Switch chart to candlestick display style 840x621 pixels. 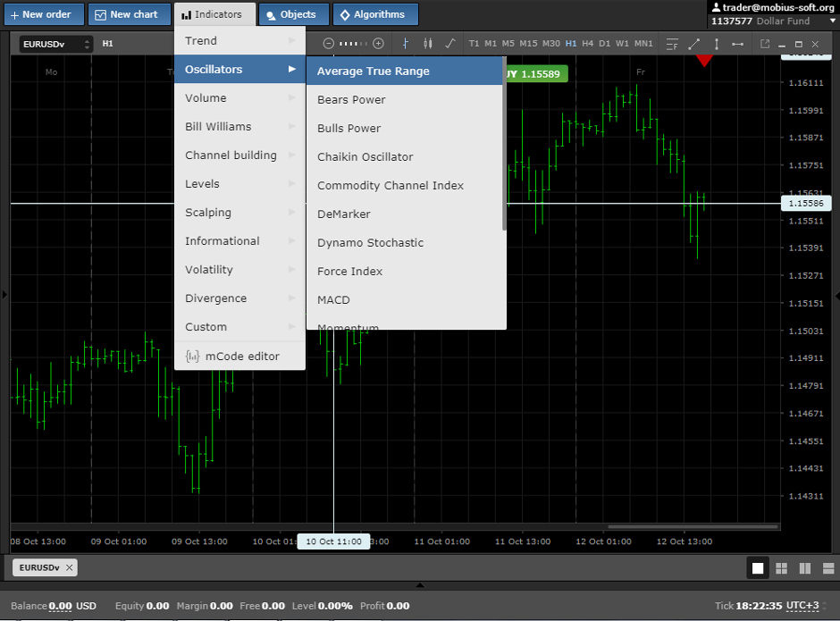[x=427, y=44]
